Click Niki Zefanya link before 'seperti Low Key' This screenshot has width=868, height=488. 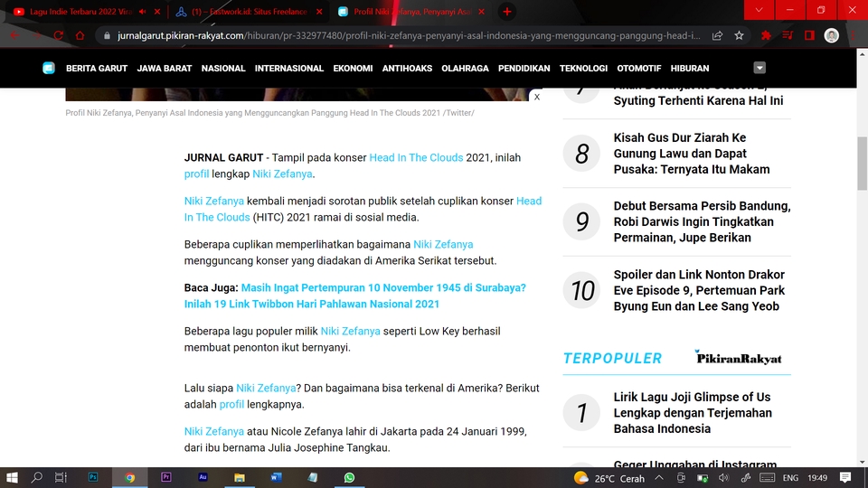click(351, 331)
